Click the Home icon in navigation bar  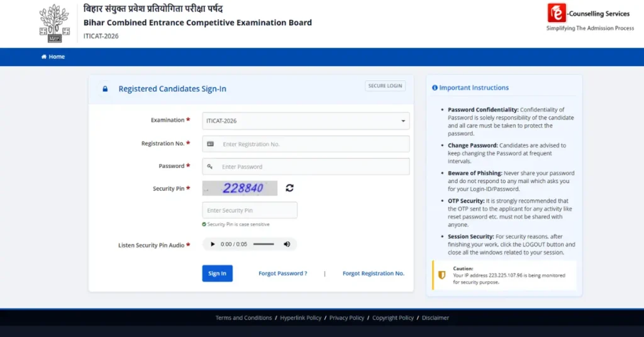point(44,57)
